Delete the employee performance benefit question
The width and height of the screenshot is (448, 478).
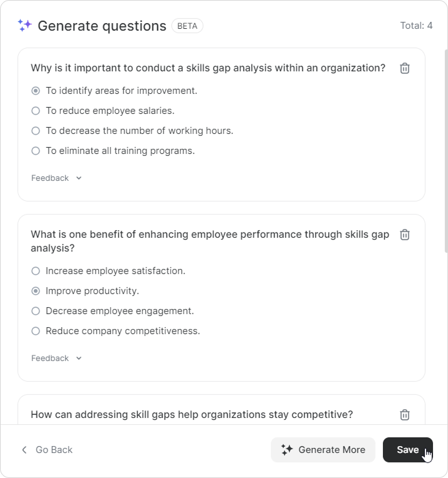pos(405,235)
